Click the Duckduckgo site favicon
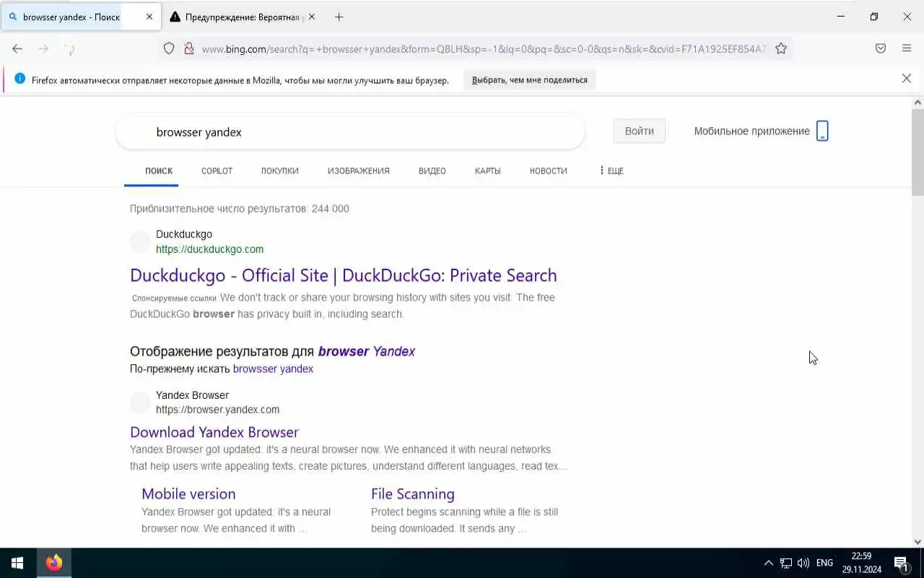The width and height of the screenshot is (924, 578). (140, 242)
